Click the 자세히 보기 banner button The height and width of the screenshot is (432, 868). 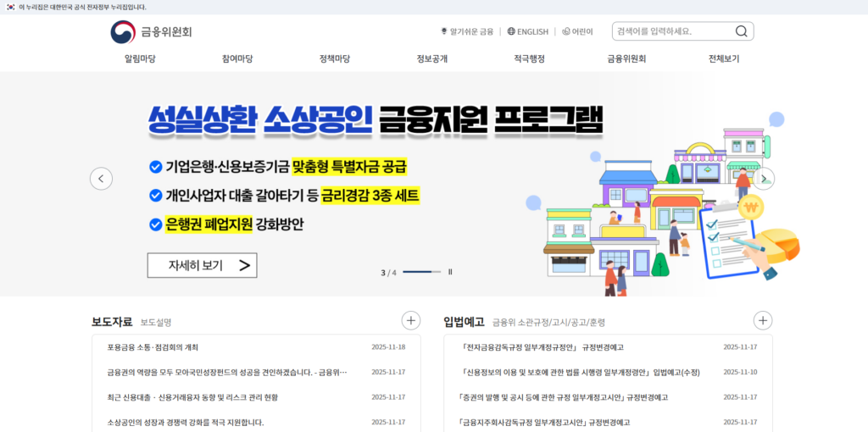point(202,265)
